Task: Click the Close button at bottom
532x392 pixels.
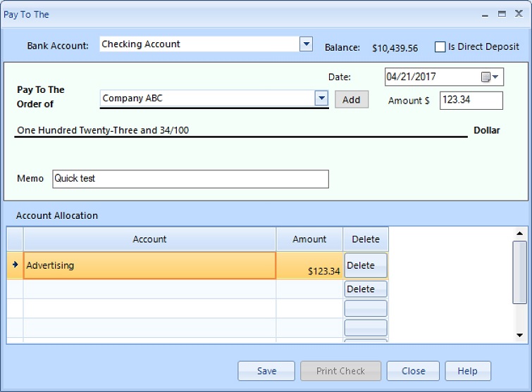Action: click(x=413, y=371)
